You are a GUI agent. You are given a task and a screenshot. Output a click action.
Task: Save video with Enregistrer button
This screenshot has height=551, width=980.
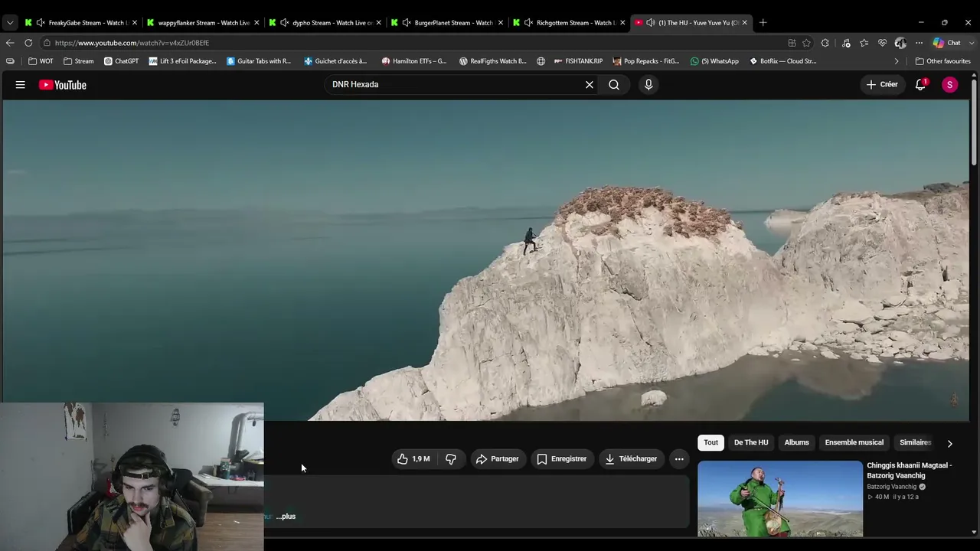click(562, 459)
